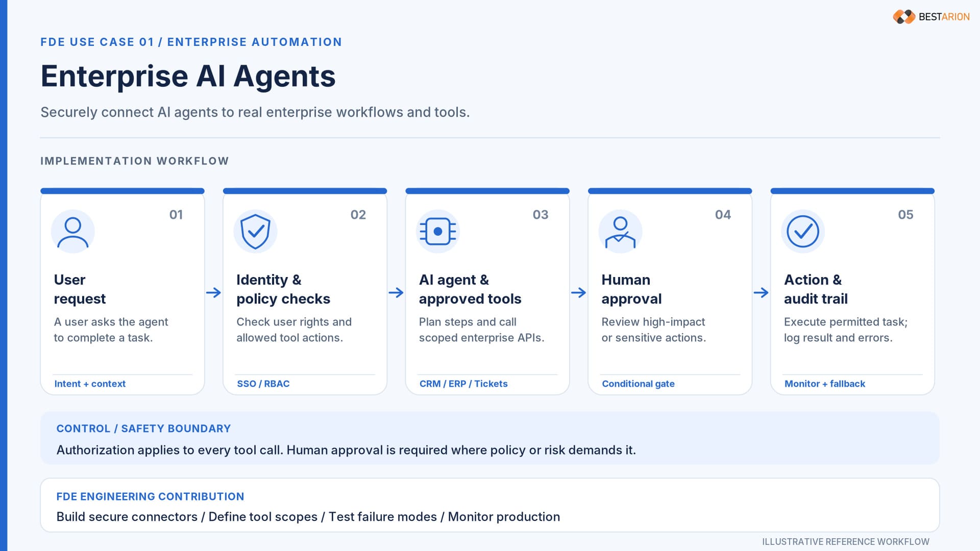
Task: Click 'ILLUSTRATIVE REFERENCE WORKFLOW' footer text
Action: click(846, 542)
